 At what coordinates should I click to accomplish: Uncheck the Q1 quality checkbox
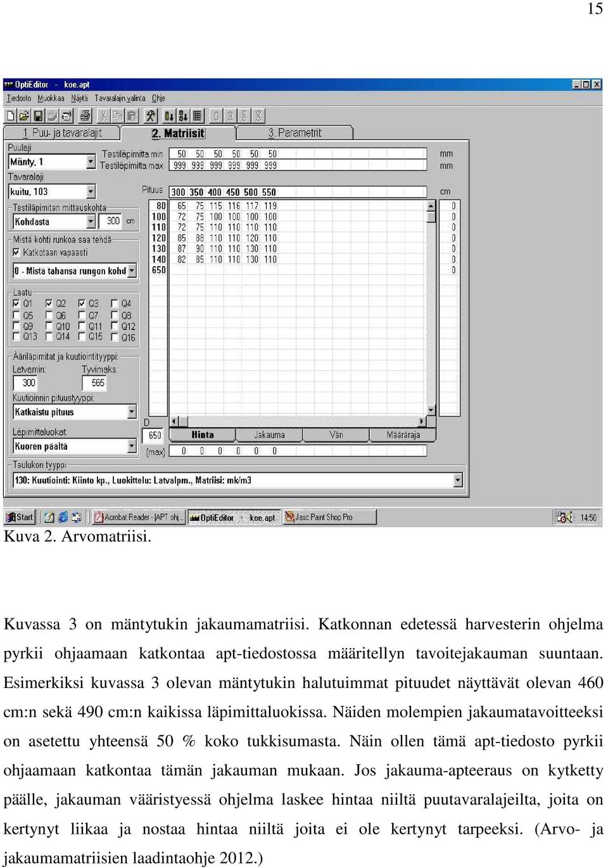pyautogui.click(x=16, y=303)
